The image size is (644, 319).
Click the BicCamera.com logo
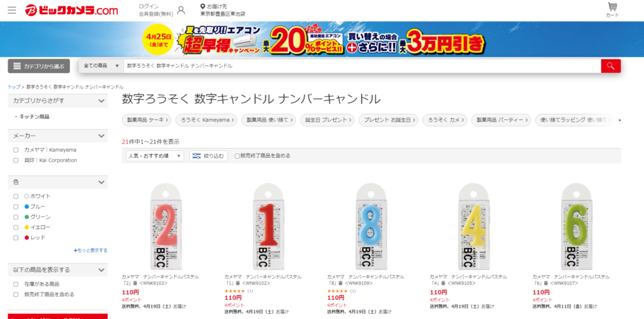click(72, 10)
